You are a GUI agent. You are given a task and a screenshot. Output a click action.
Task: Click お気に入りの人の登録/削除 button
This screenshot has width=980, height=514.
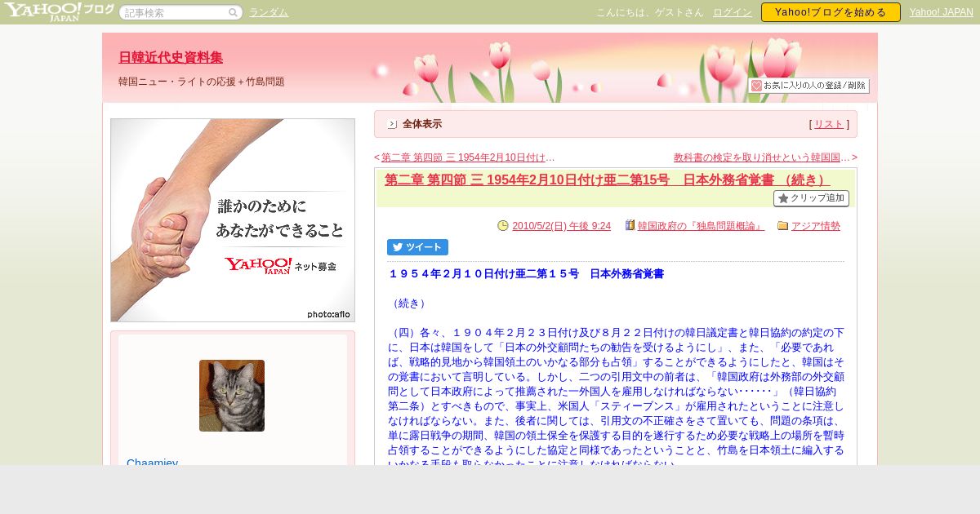click(x=808, y=86)
